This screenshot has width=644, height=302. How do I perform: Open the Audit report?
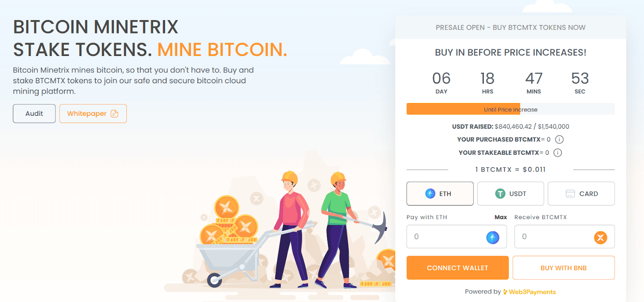pos(34,113)
